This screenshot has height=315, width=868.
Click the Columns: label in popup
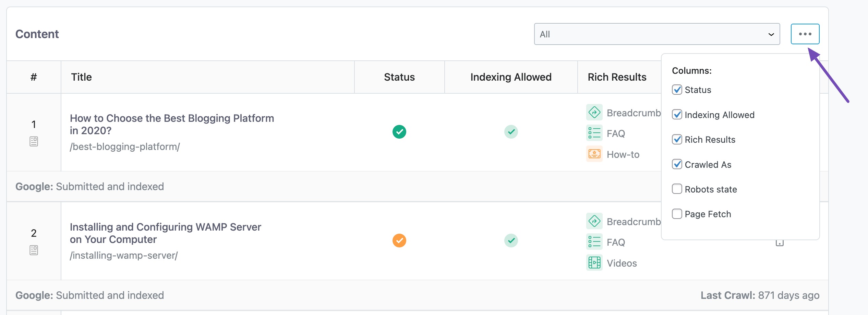click(x=692, y=71)
